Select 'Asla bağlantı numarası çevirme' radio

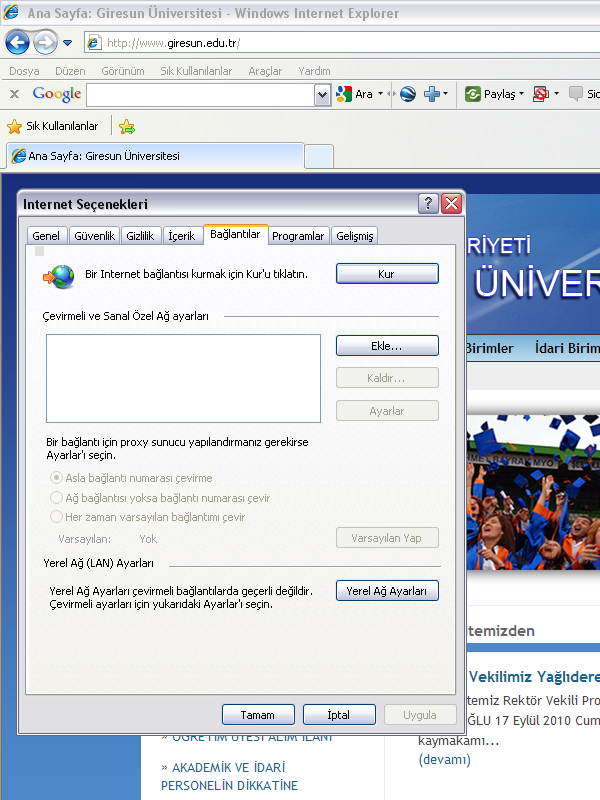pos(57,478)
